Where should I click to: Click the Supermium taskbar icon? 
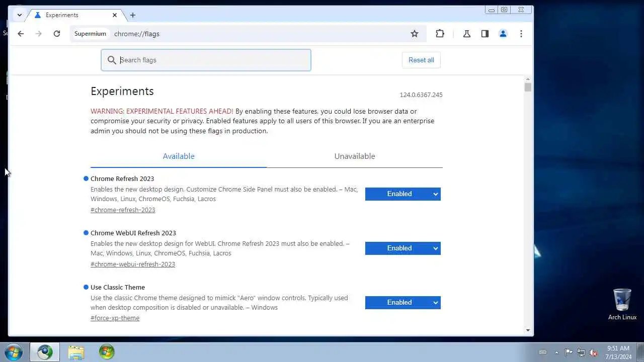pos(45,352)
